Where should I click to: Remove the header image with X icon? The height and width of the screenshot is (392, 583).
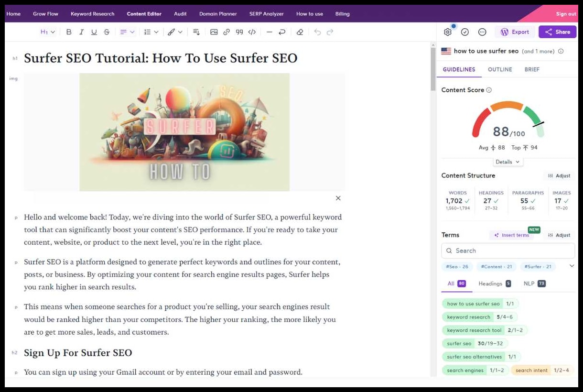tap(338, 198)
